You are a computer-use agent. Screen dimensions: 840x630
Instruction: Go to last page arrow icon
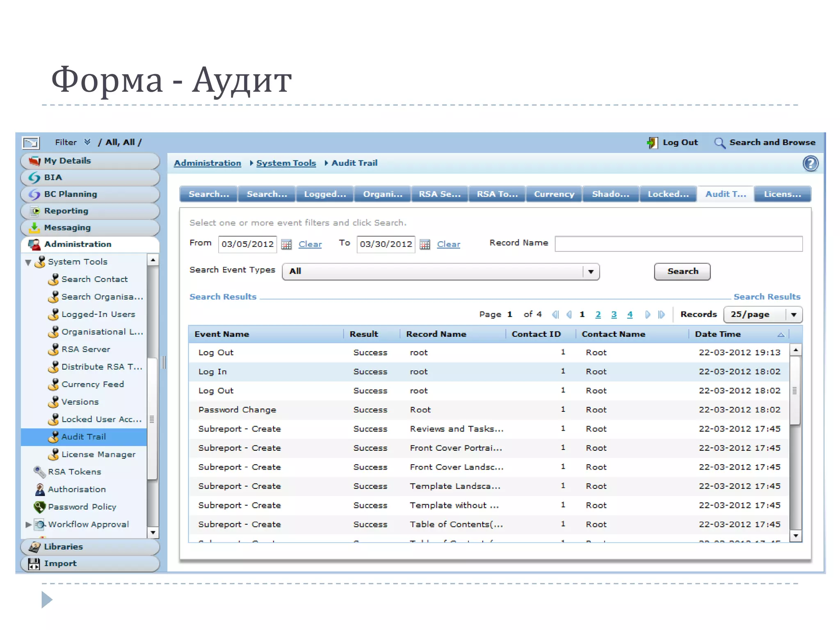point(661,315)
